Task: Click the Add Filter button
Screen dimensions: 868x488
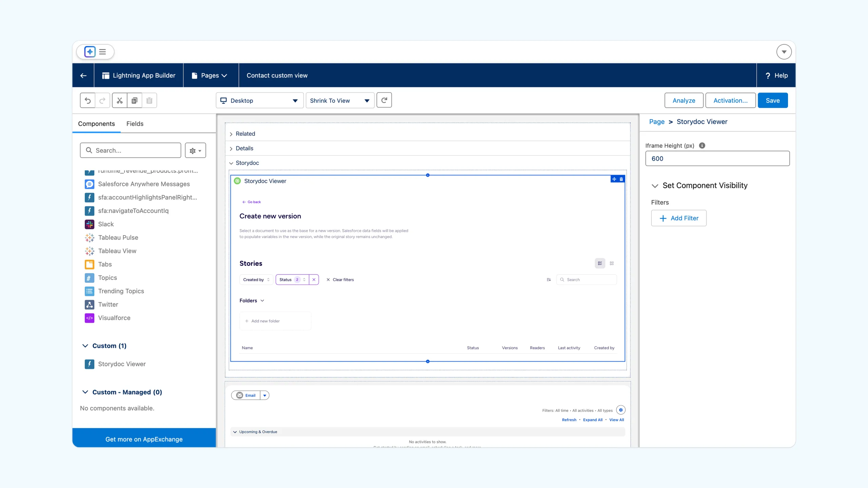Action: click(x=679, y=218)
